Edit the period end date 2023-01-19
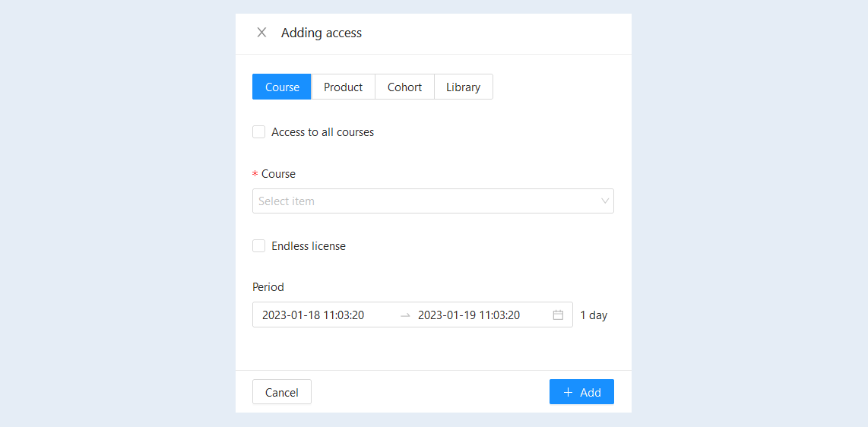 click(469, 315)
